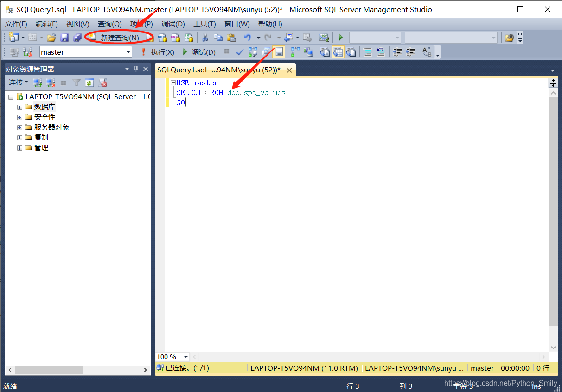Select the SQLQuery1.sql tab

[x=219, y=70]
